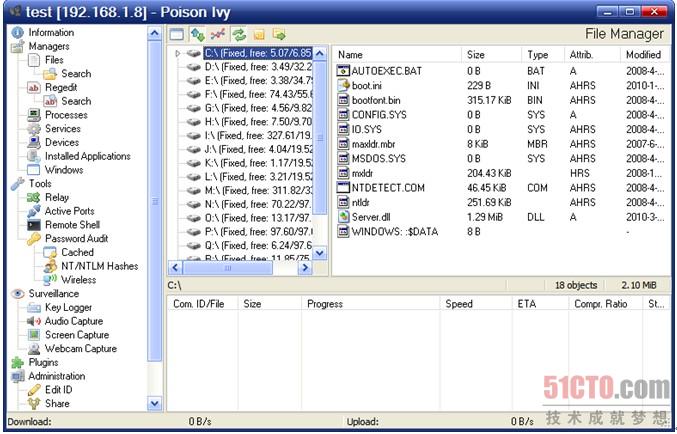Click the window icon in File Manager toolbar
Screen dimensions: 677x434
[x=176, y=34]
